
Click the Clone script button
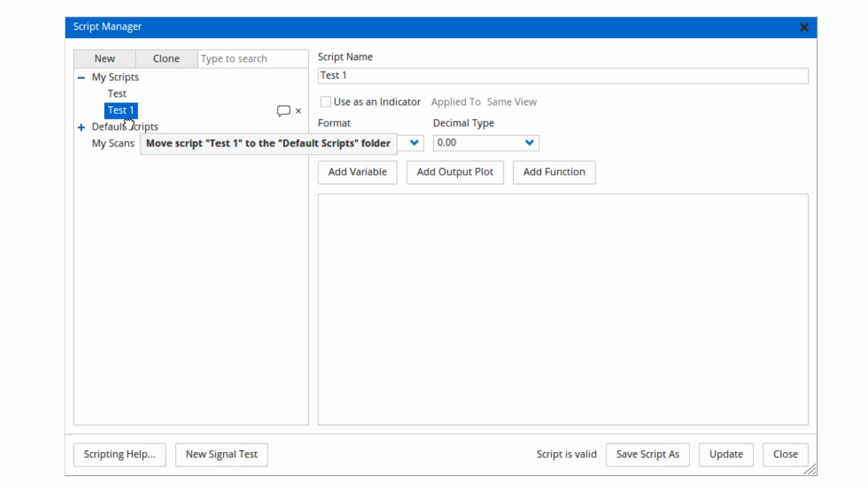click(166, 59)
